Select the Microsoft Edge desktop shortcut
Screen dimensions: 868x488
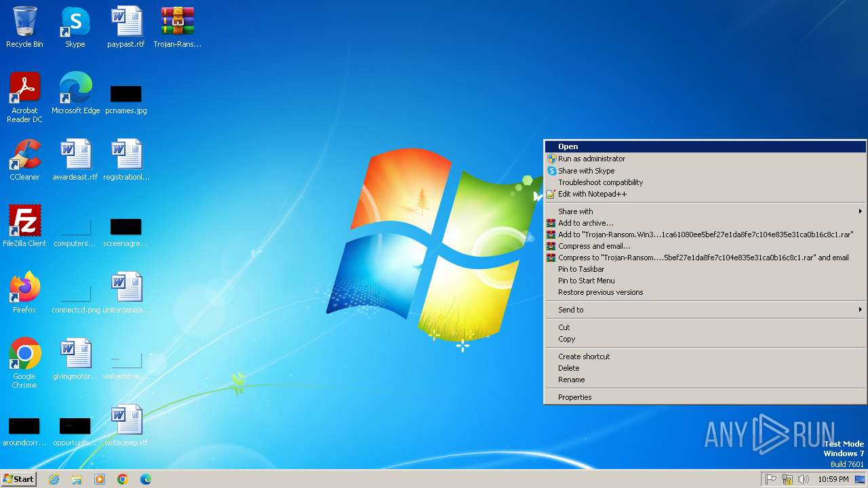click(x=75, y=94)
